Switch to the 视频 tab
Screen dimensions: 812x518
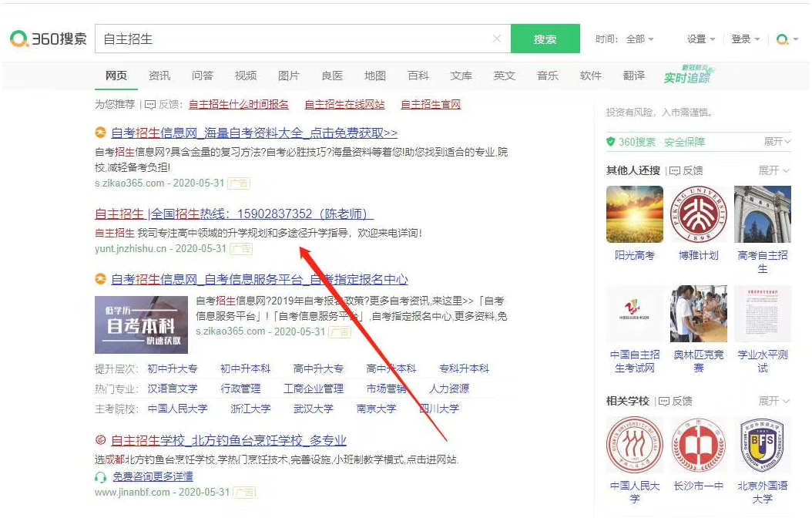246,76
